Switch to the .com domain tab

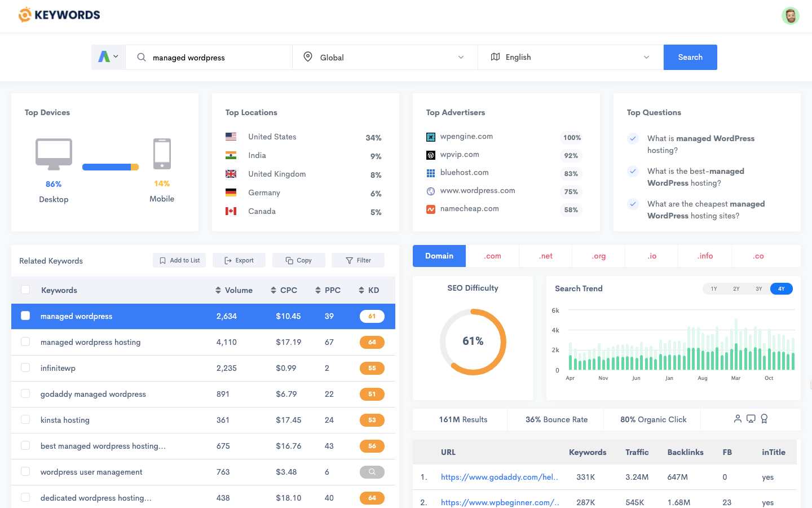point(492,256)
